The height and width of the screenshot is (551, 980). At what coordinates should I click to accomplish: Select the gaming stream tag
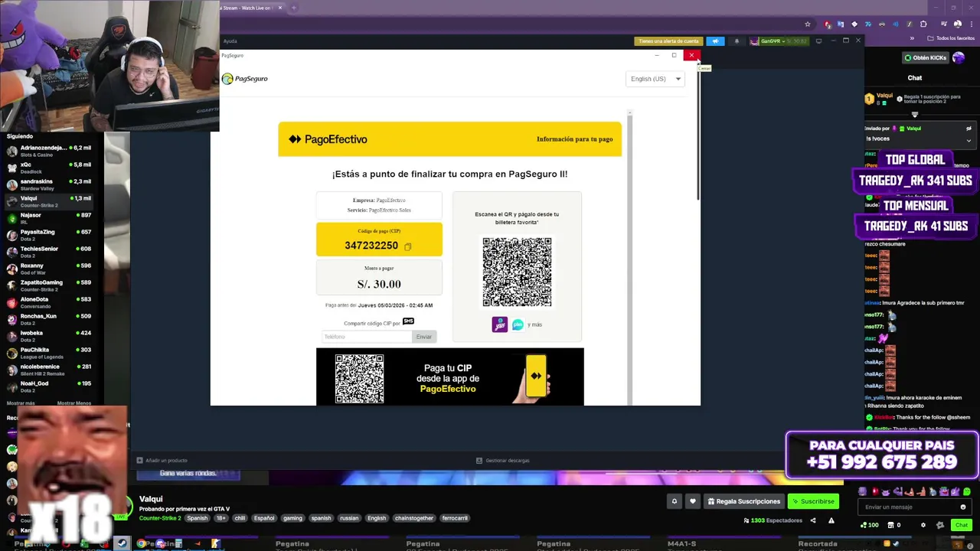coord(292,518)
